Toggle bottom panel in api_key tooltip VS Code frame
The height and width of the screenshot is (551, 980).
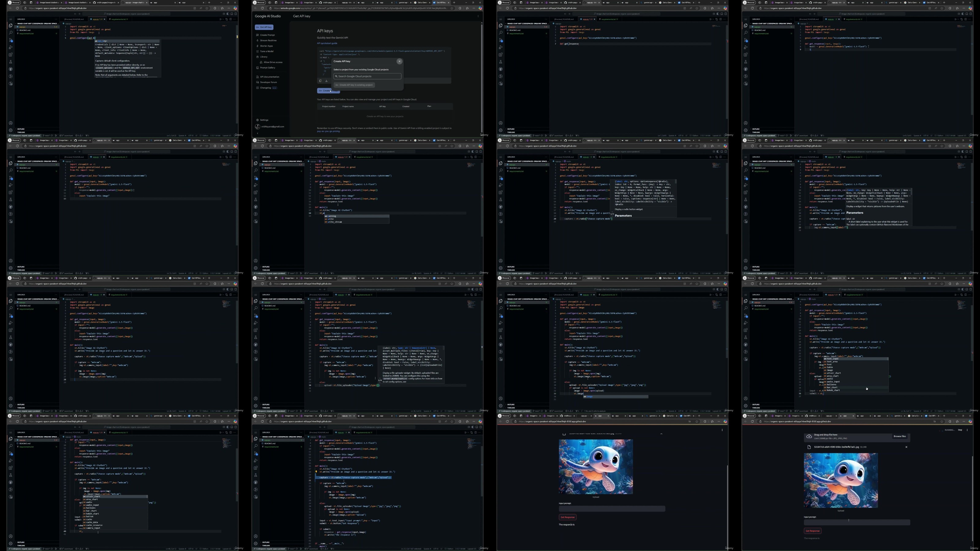coord(232,14)
